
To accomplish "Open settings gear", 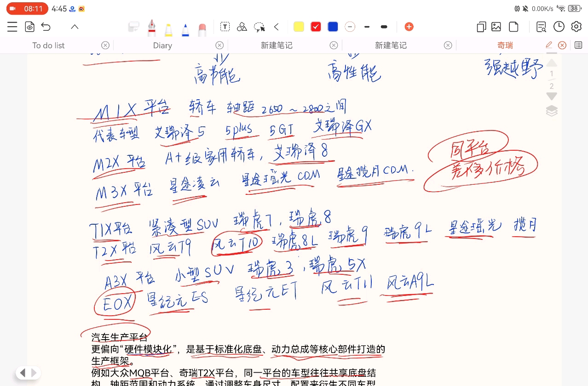I will (x=576, y=27).
